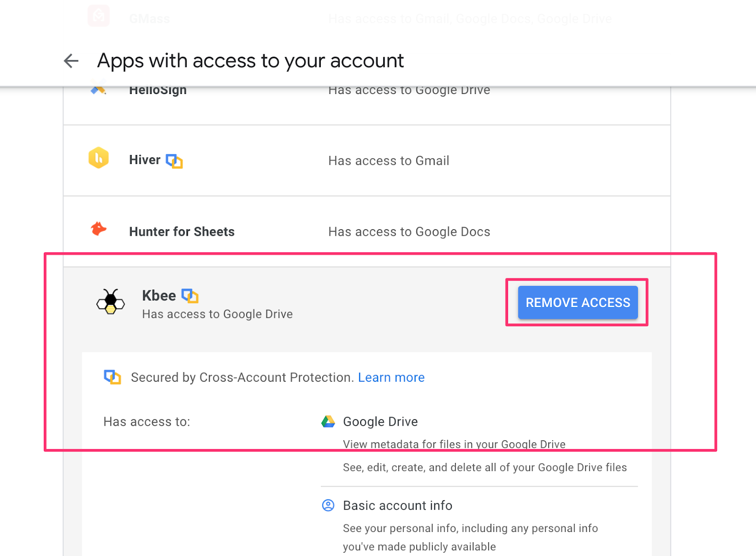This screenshot has width=756, height=556.
Task: Click the 'Google Drive' access heading
Action: 380,421
